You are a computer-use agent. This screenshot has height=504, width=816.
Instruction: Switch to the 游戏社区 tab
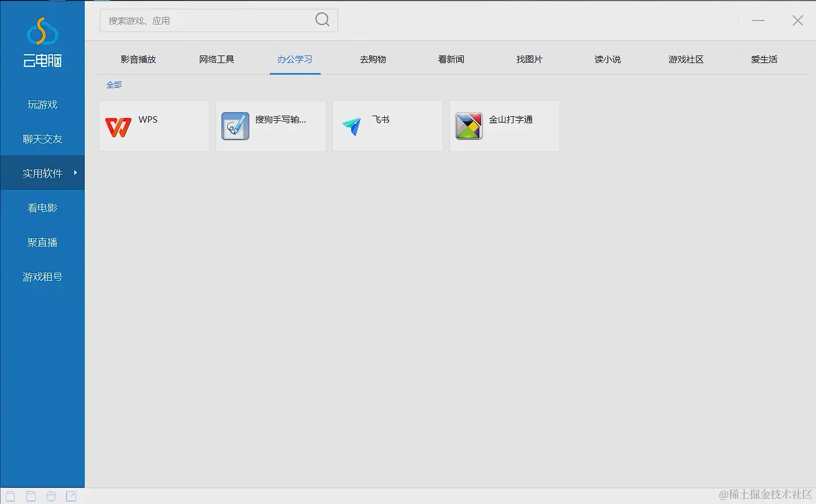(x=685, y=58)
